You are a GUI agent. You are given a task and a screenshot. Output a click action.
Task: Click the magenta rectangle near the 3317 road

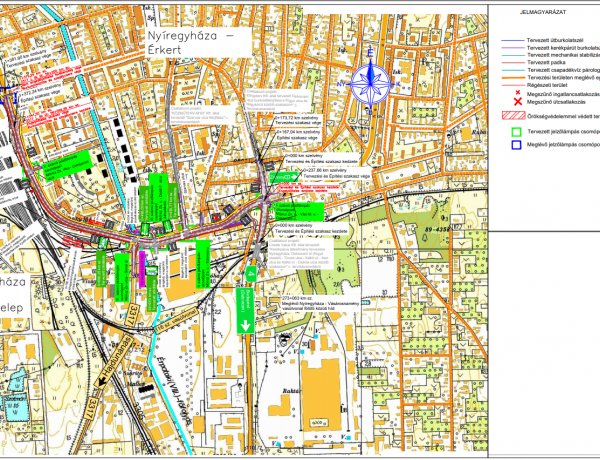pos(142,269)
